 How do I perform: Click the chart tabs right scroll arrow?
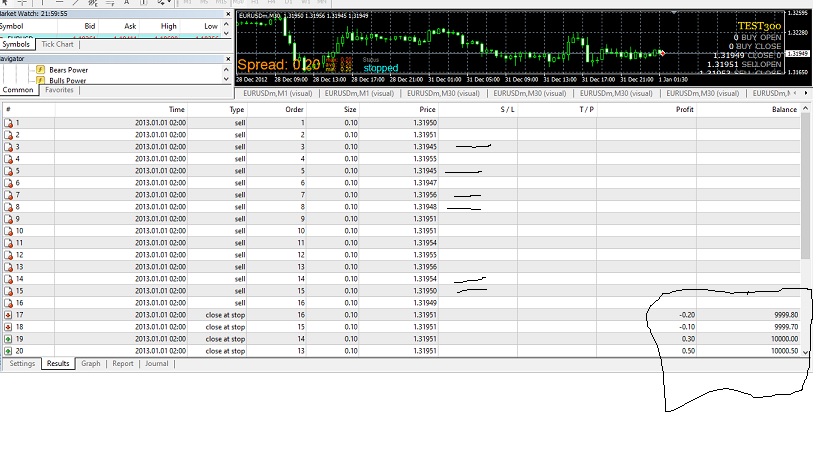pos(806,93)
